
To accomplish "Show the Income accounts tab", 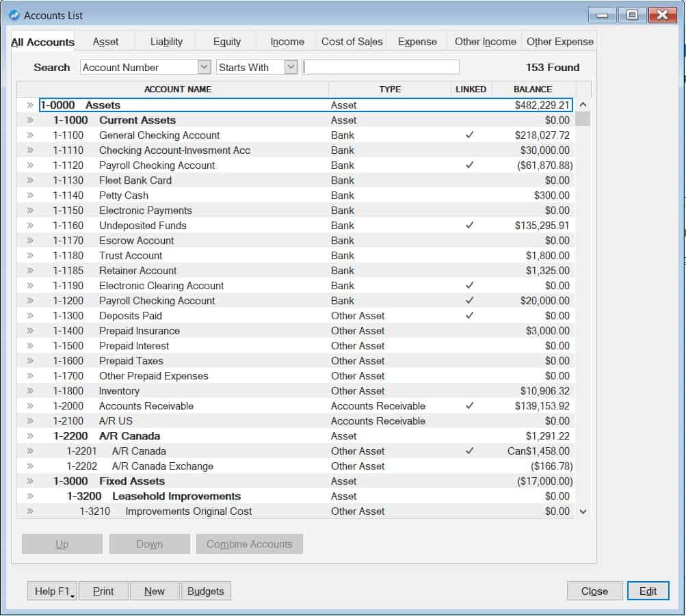I will click(287, 42).
